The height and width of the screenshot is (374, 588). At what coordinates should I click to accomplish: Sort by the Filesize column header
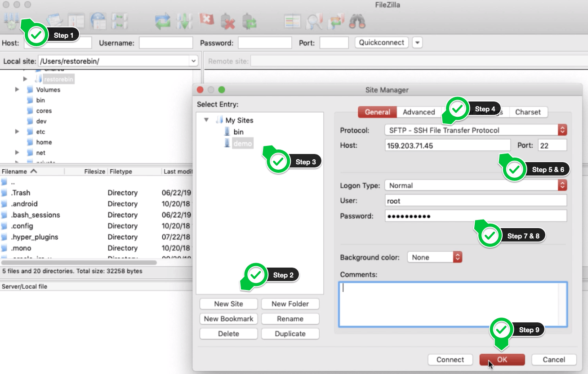point(85,172)
